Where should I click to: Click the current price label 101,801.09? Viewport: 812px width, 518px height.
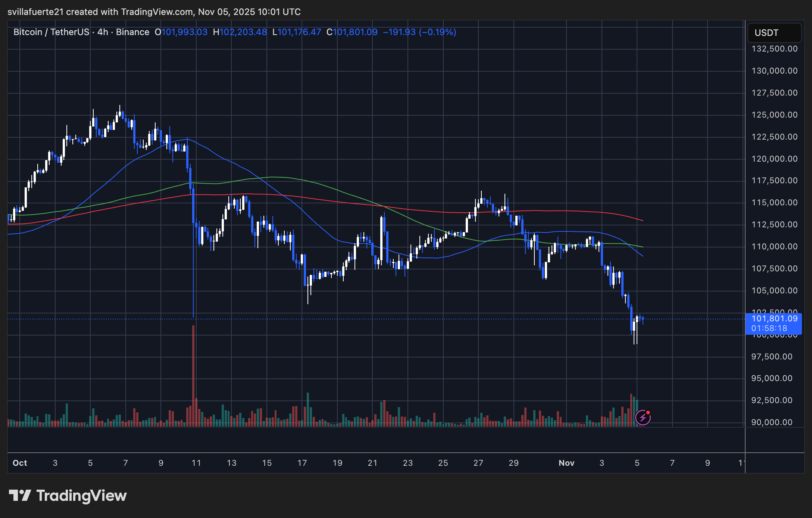pos(774,319)
